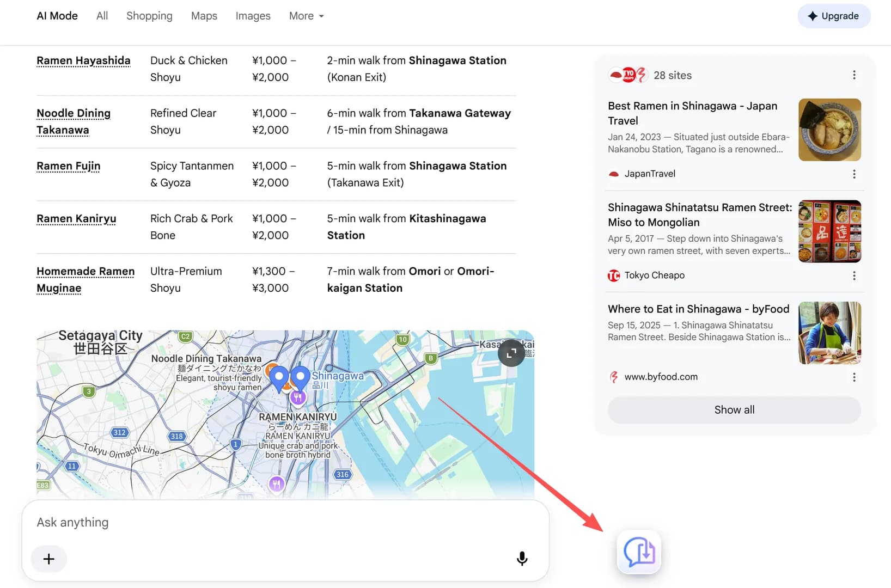Click the Ultra-Premium Shoyu cell
Viewport: 891px width, 588px height.
[x=186, y=279]
